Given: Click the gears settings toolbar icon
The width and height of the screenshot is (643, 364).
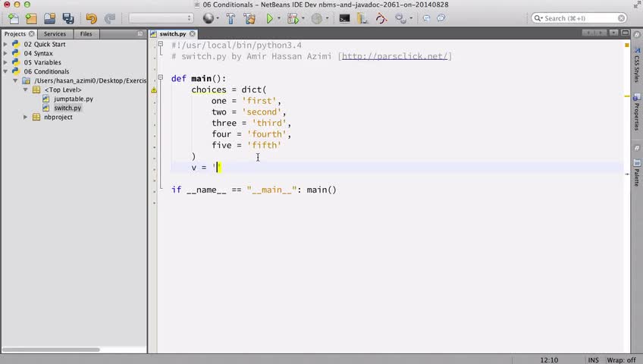Looking at the screenshot, I should tap(400, 18).
